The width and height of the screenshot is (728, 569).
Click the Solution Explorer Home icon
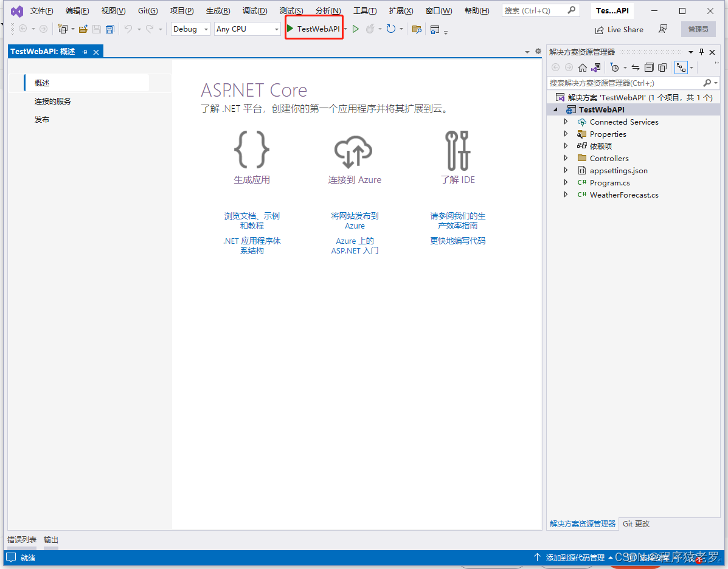pyautogui.click(x=582, y=67)
